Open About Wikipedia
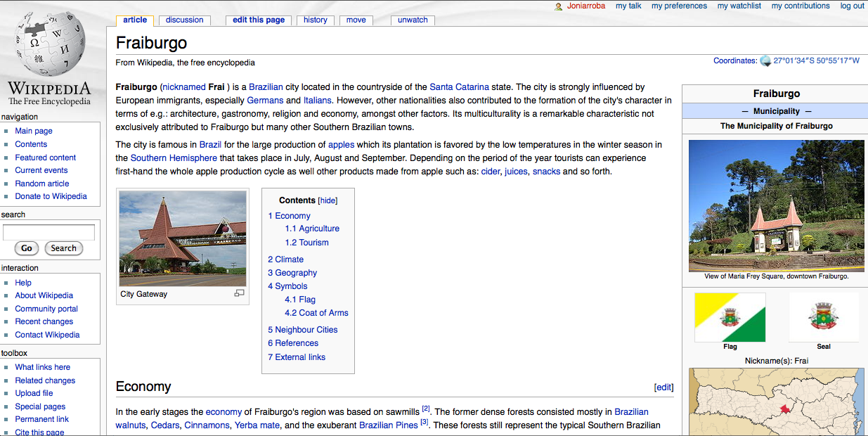 (x=44, y=295)
